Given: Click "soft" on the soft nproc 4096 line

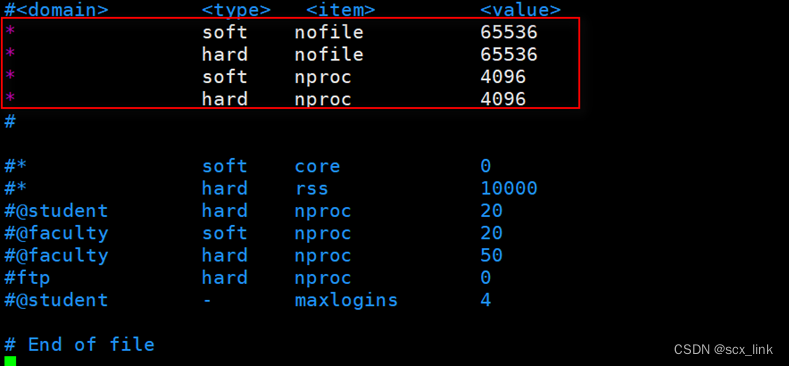Looking at the screenshot, I should tap(224, 77).
